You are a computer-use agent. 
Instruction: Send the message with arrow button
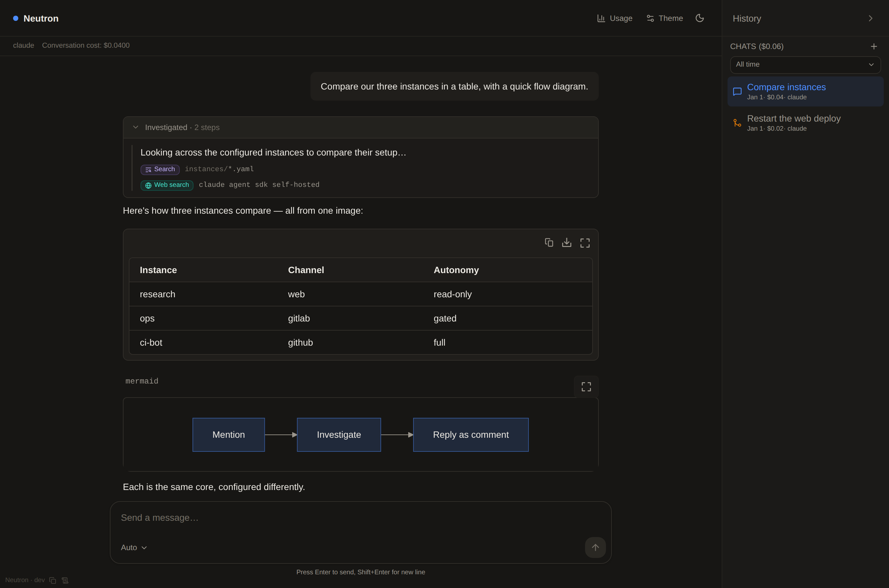coord(595,547)
